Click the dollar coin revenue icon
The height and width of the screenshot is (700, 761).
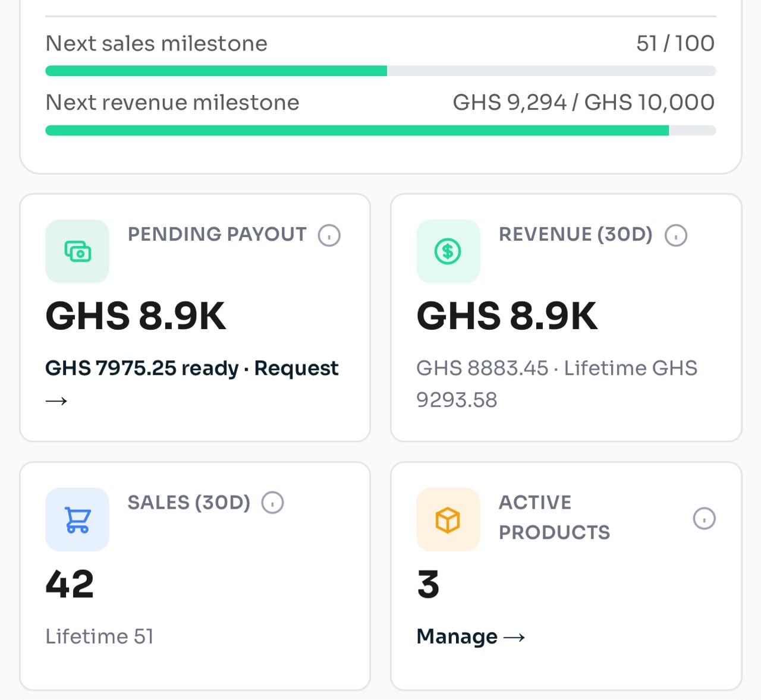click(x=448, y=251)
